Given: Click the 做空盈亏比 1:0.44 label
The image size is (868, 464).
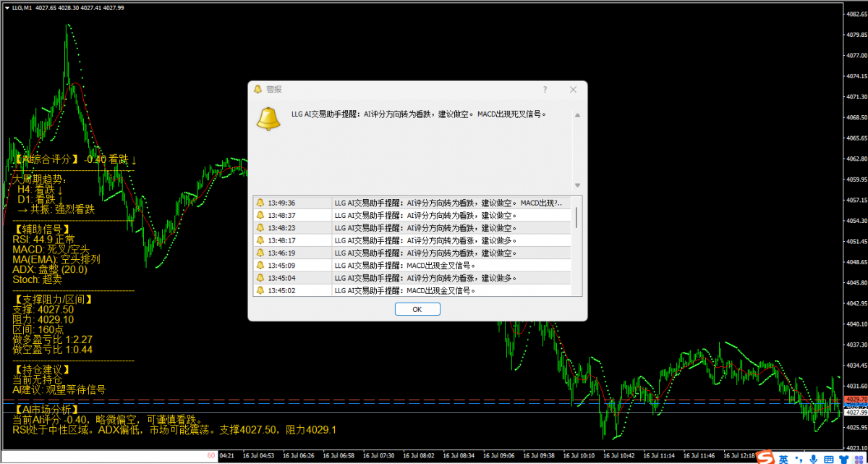Looking at the screenshot, I should coord(53,350).
